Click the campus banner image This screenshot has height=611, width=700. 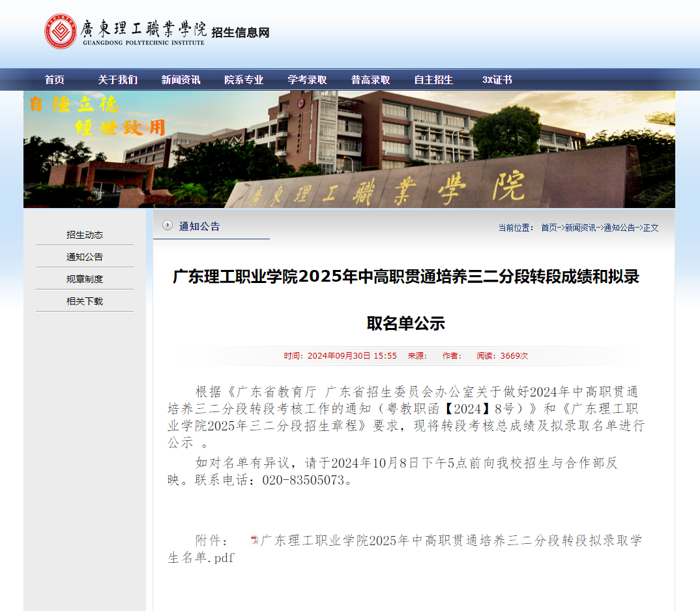click(x=350, y=149)
